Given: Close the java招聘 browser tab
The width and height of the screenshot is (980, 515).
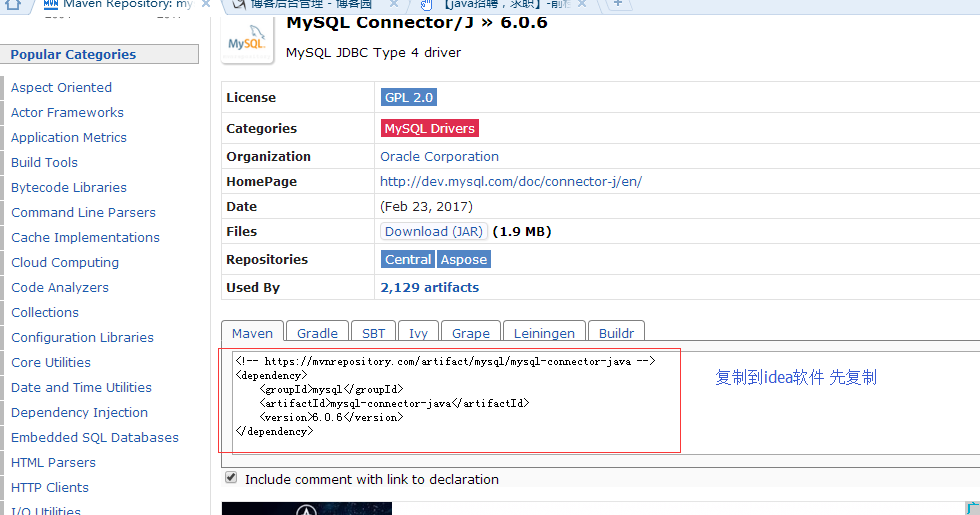Looking at the screenshot, I should [x=582, y=4].
